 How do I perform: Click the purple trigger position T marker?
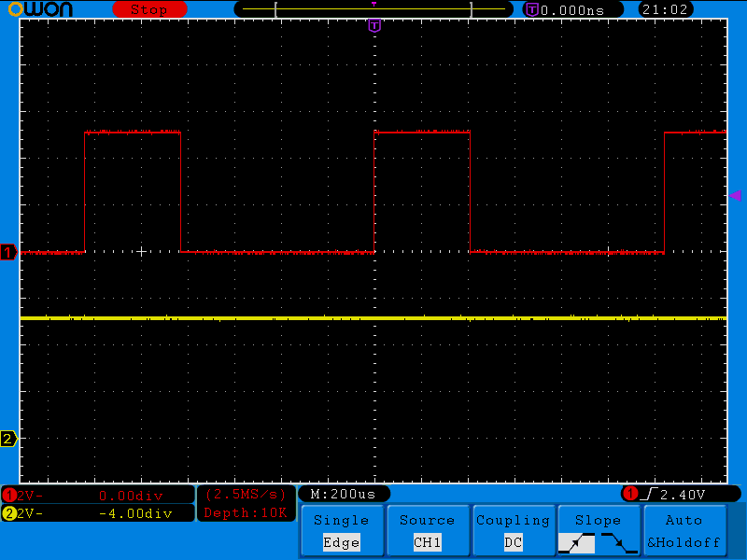374,26
